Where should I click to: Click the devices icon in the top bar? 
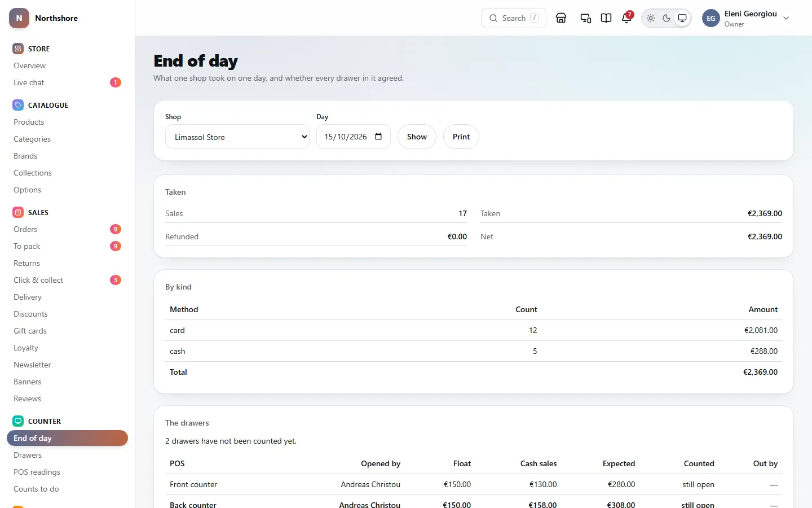pyautogui.click(x=586, y=18)
